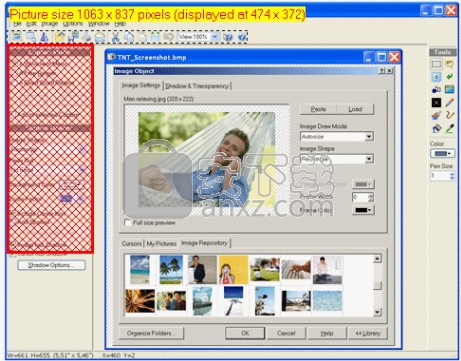Open the Frame Color black swatch
Image resolution: width=461 pixels, height=361 pixels.
363,210
